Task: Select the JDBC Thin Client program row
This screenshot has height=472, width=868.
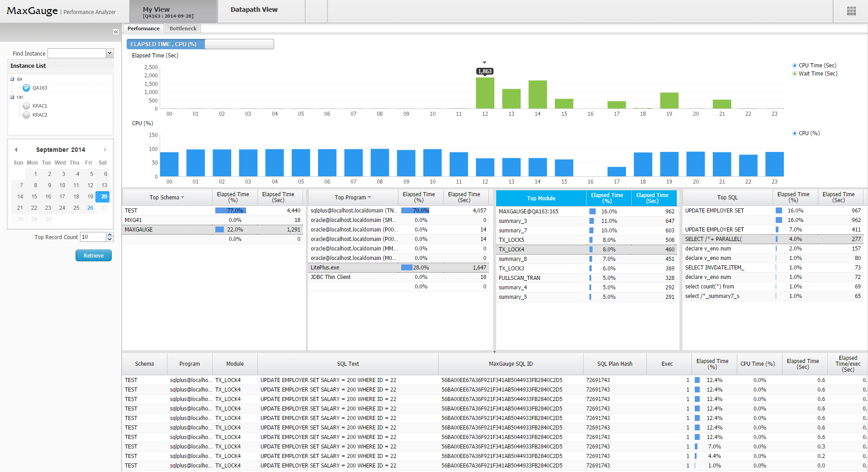Action: coord(399,277)
